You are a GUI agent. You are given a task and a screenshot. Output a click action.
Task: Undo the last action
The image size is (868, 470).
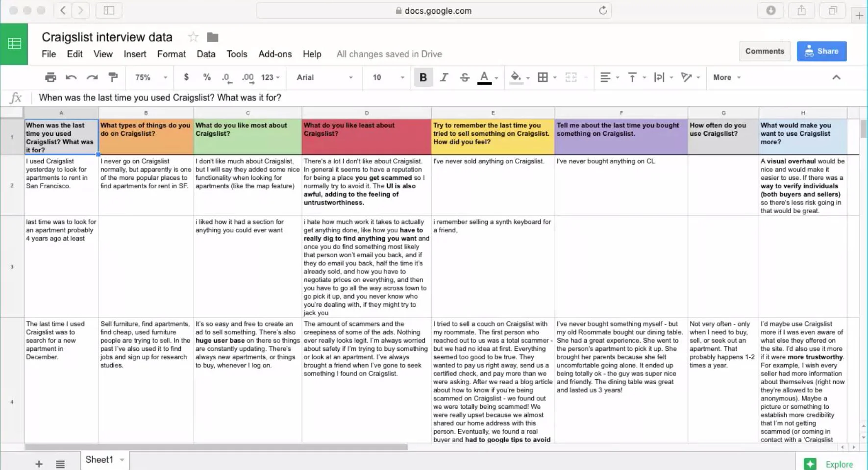(x=71, y=77)
